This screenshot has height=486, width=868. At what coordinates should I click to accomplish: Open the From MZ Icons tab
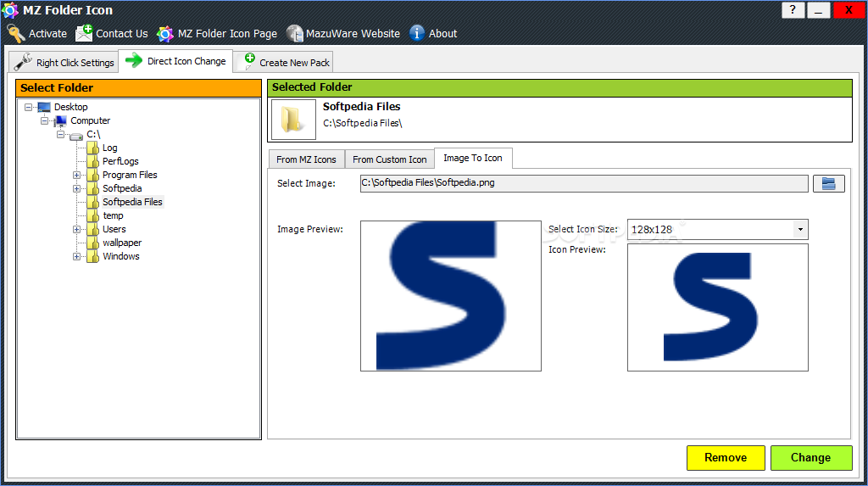[306, 159]
